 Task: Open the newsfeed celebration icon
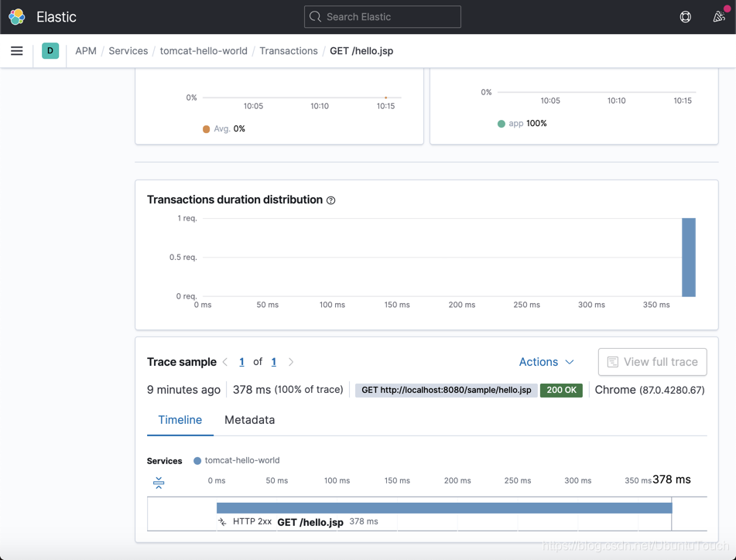click(x=719, y=17)
